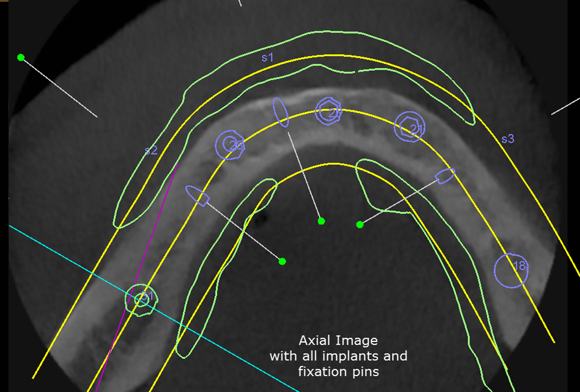
Task: Click the magenta line above implant 31
Action: 137,277
